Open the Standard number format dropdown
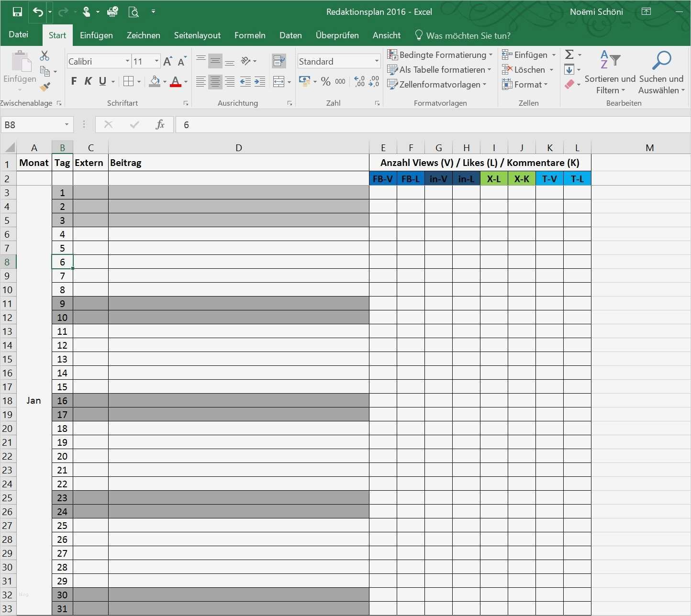 pos(376,61)
